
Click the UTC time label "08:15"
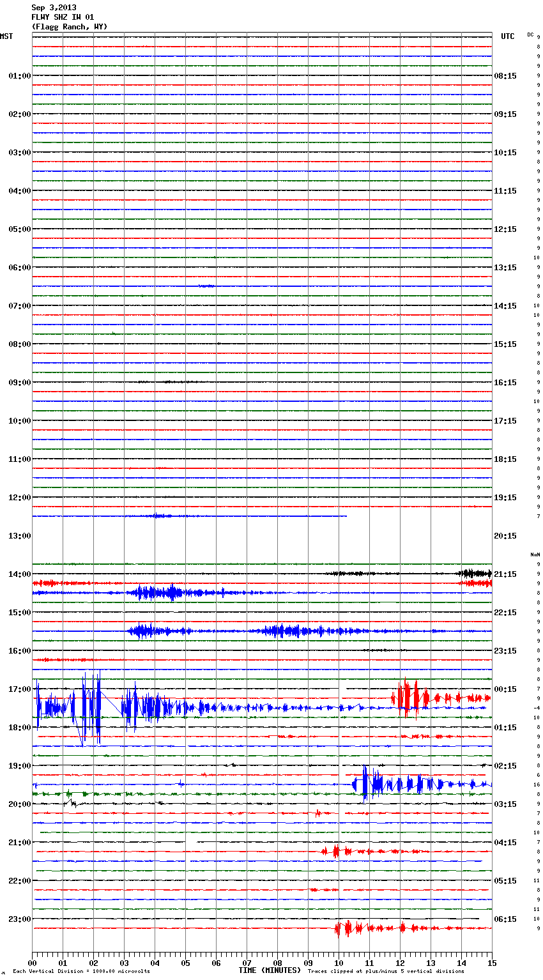coord(505,76)
